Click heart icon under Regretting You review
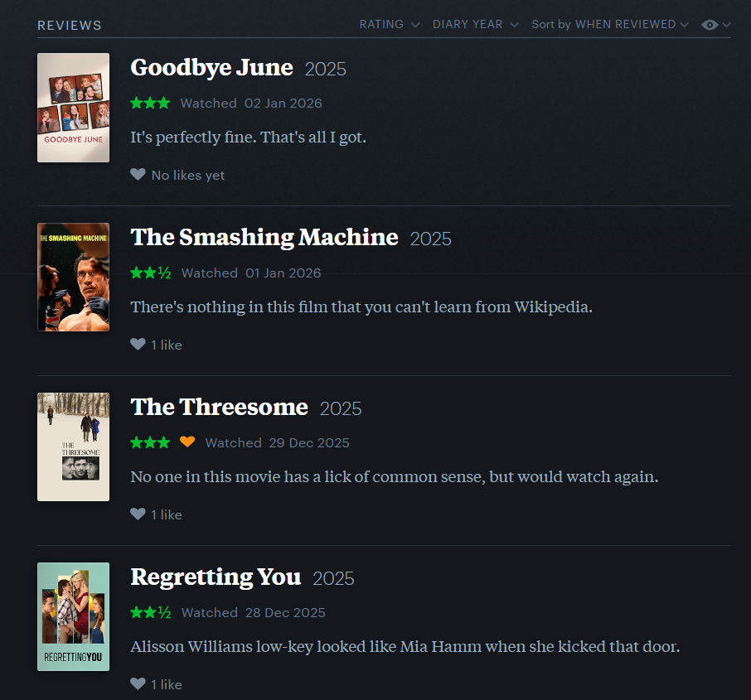The height and width of the screenshot is (700, 751). [x=138, y=684]
